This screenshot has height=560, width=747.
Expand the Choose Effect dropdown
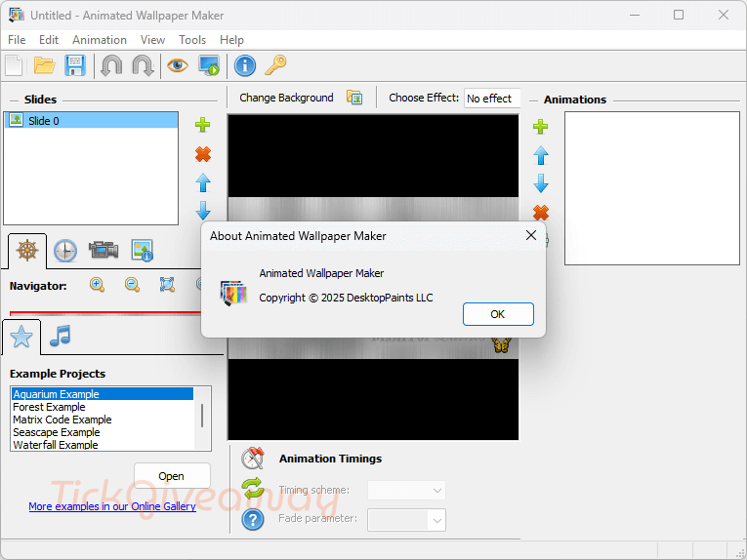pyautogui.click(x=492, y=99)
